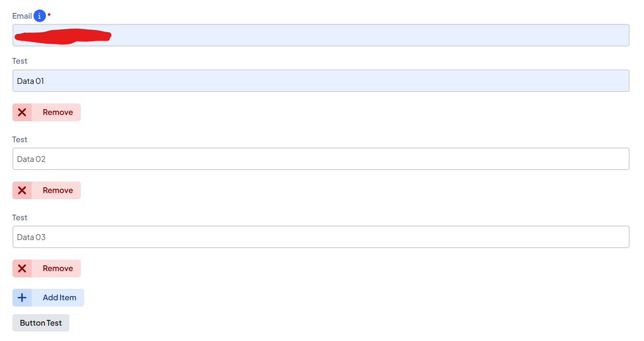Click the Email field label
The image size is (644, 341).
click(22, 16)
